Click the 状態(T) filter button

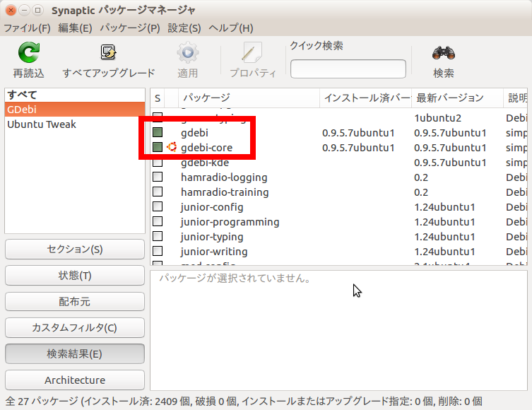point(75,275)
